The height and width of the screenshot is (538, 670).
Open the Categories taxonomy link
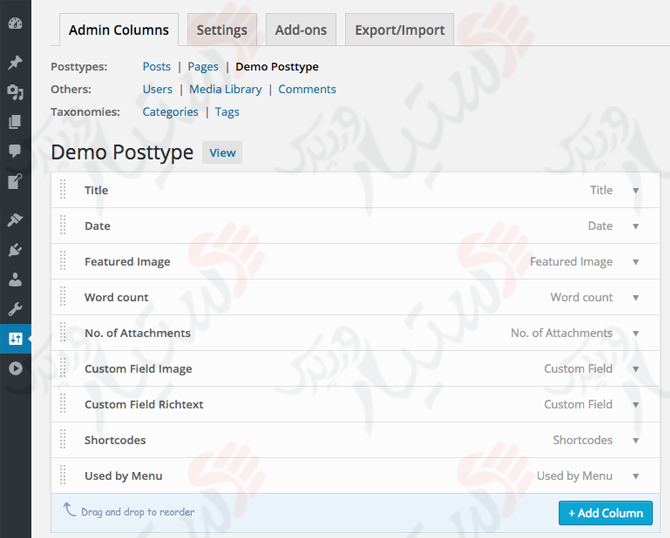pos(170,112)
